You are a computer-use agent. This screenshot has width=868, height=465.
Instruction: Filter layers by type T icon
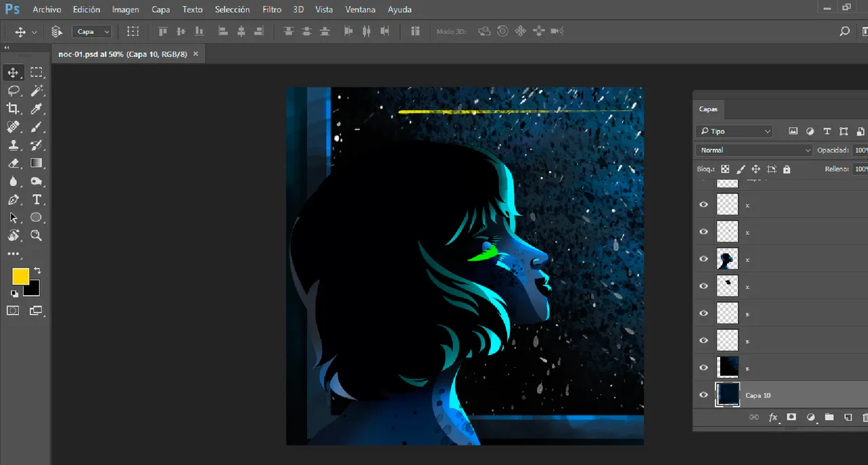(827, 132)
